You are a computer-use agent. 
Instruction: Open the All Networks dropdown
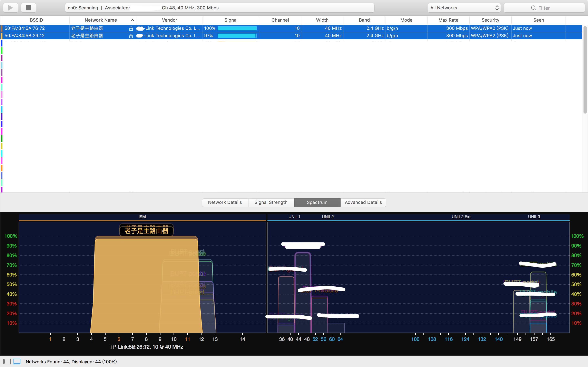[464, 8]
